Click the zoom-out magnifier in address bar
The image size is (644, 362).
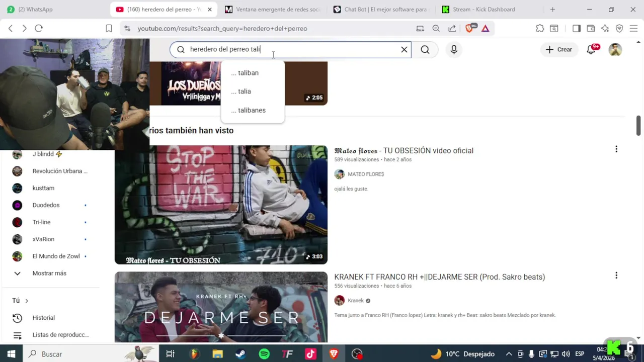click(x=436, y=29)
